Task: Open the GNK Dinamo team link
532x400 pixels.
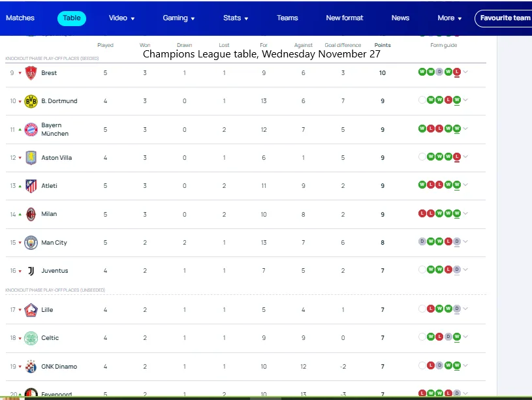Action: [59, 367]
